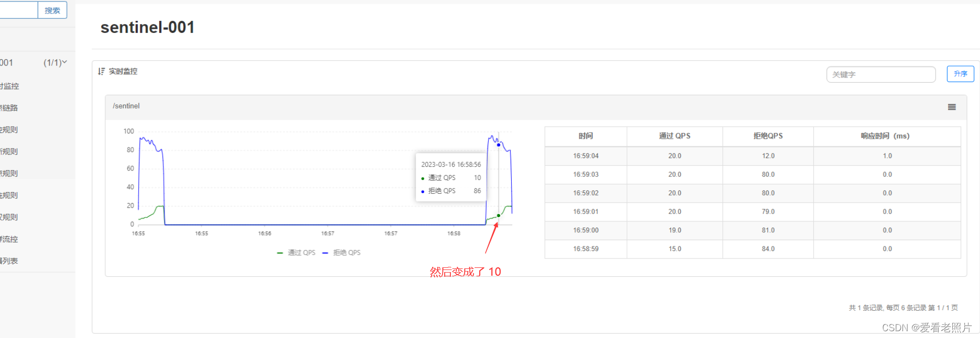
Task: Click reject QPS 84.0 in 16:58:59 row
Action: tap(768, 249)
